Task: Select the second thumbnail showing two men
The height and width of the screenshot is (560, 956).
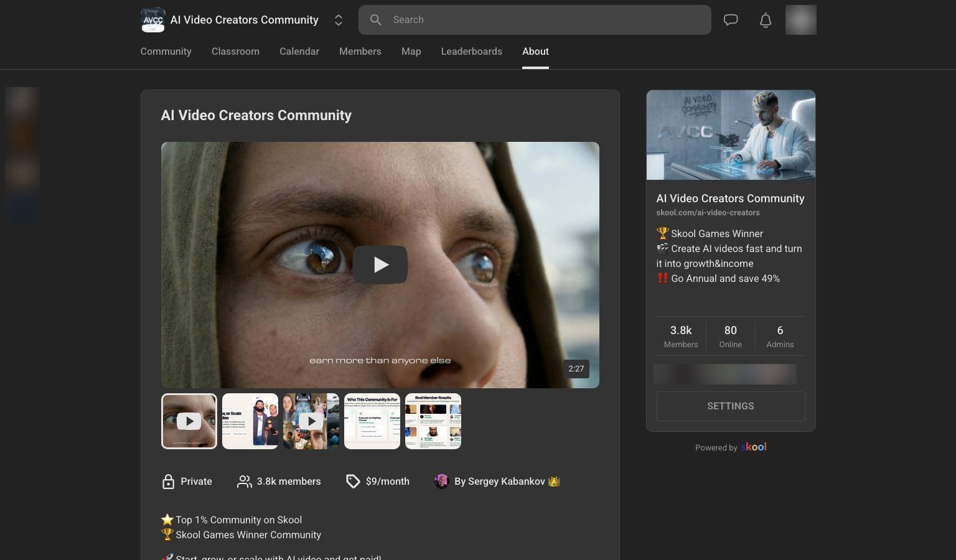Action: coord(250,421)
